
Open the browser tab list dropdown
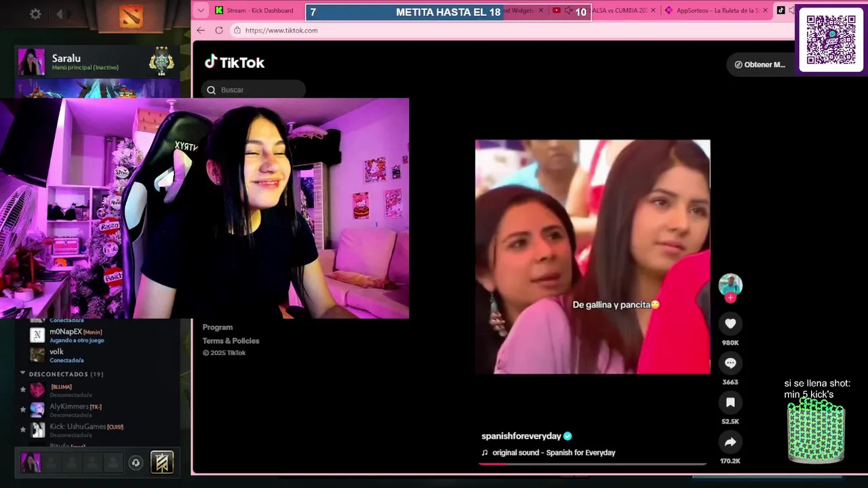[201, 10]
